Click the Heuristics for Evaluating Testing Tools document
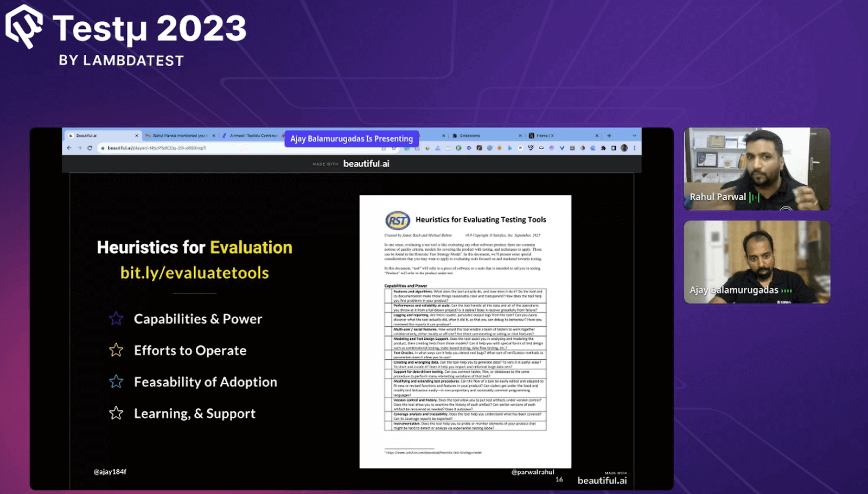This screenshot has width=868, height=494. pos(465,331)
